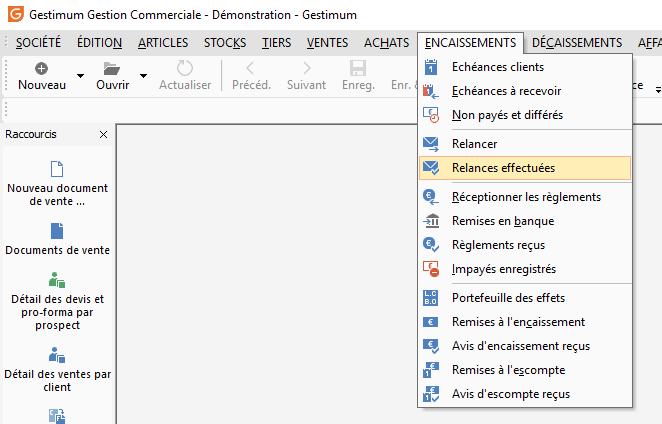Click the Ouvrir folder icon

112,68
